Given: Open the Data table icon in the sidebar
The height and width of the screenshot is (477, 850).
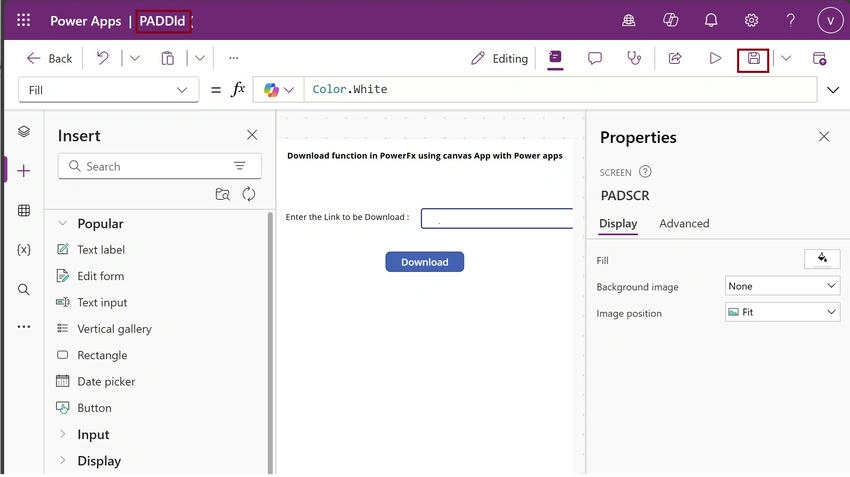Looking at the screenshot, I should pyautogui.click(x=24, y=210).
